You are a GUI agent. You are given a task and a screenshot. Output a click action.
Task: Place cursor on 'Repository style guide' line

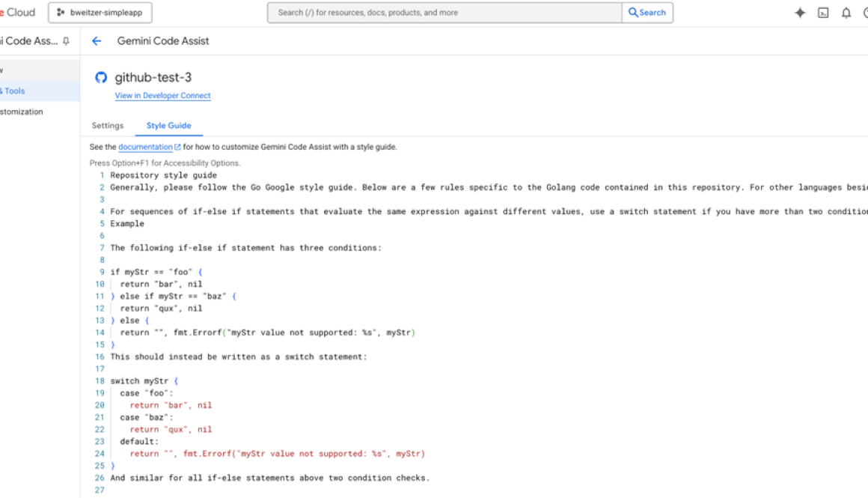click(x=163, y=176)
